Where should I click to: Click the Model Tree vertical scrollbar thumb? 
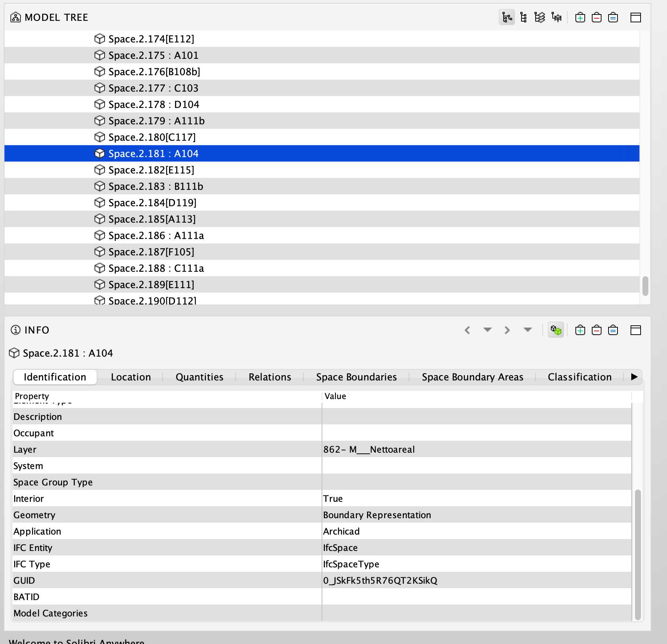(645, 286)
